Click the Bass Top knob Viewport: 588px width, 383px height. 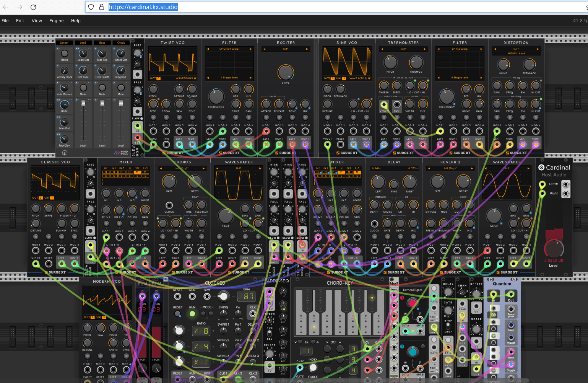tap(102, 53)
